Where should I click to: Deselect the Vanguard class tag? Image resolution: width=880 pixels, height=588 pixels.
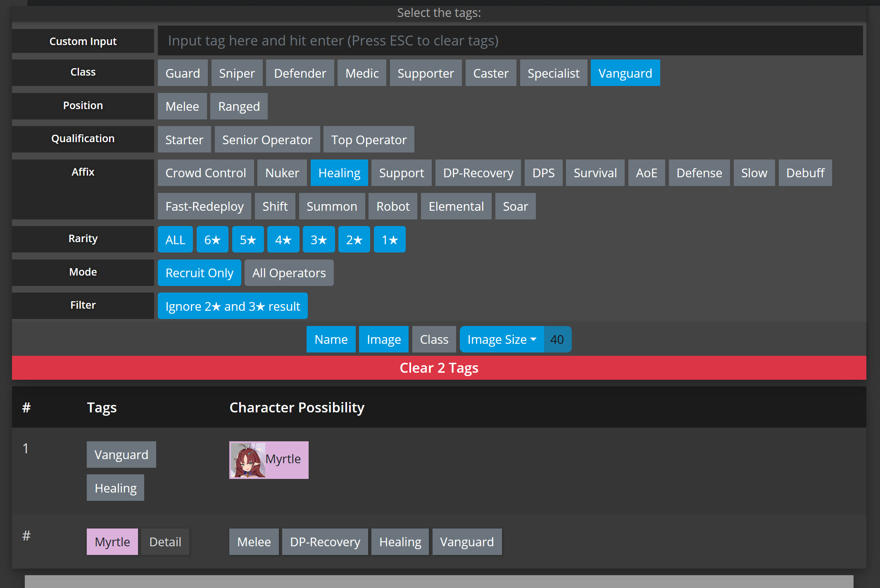coord(625,73)
